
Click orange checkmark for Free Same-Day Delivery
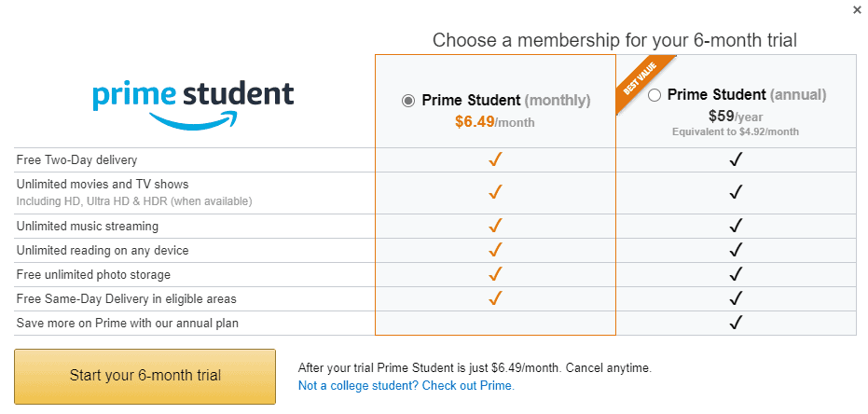(x=496, y=298)
